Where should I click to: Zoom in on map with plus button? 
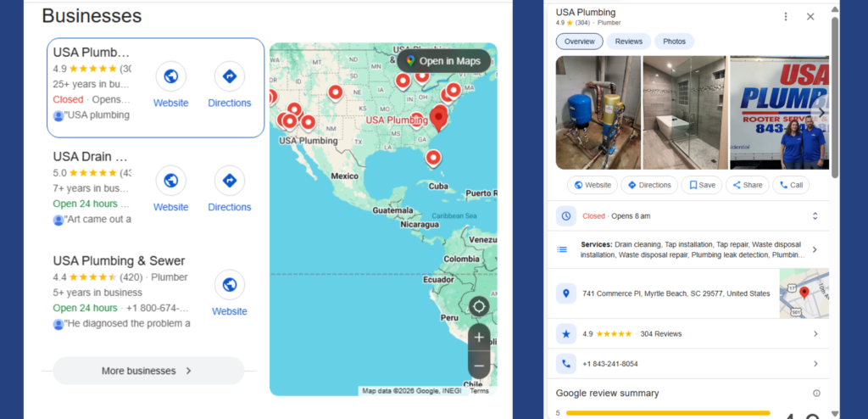click(479, 337)
